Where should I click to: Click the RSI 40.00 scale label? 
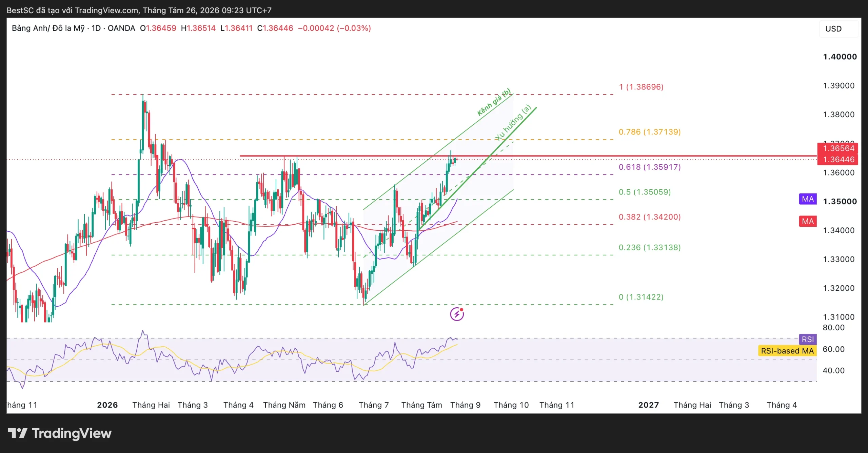tap(833, 371)
